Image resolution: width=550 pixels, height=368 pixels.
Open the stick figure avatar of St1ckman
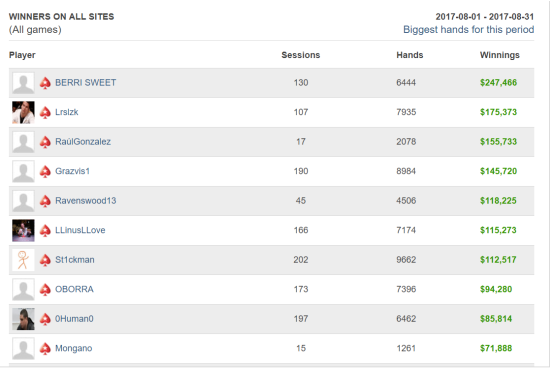pos(24,260)
